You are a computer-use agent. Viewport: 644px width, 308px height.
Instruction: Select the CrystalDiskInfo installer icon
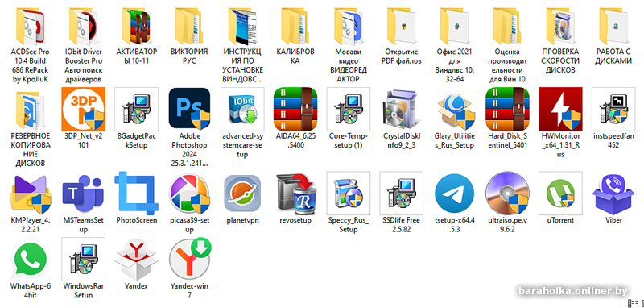(401, 109)
